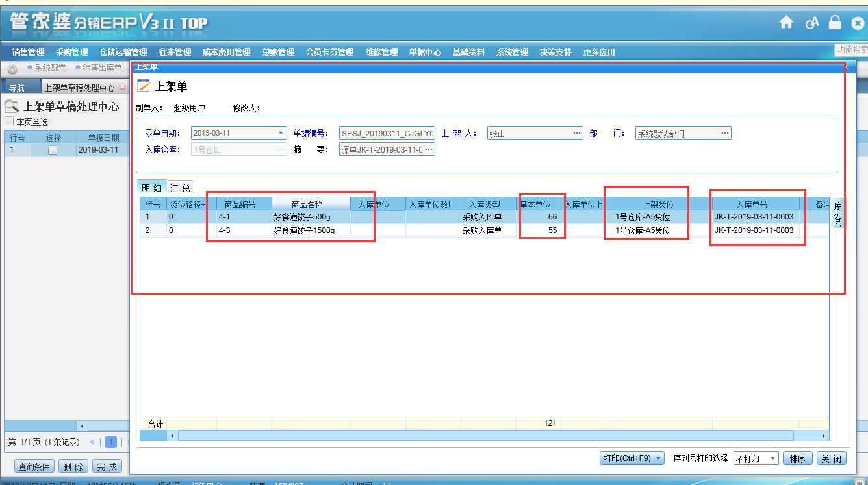
Task: Select row with 好食道饺子500g
Action: [x=484, y=217]
